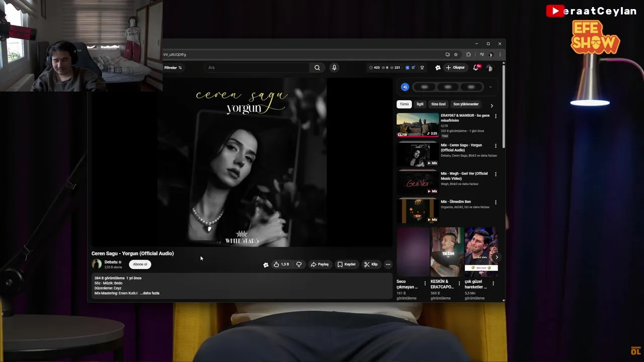
Task: Click the page vertical scrollbar
Action: pos(503,106)
